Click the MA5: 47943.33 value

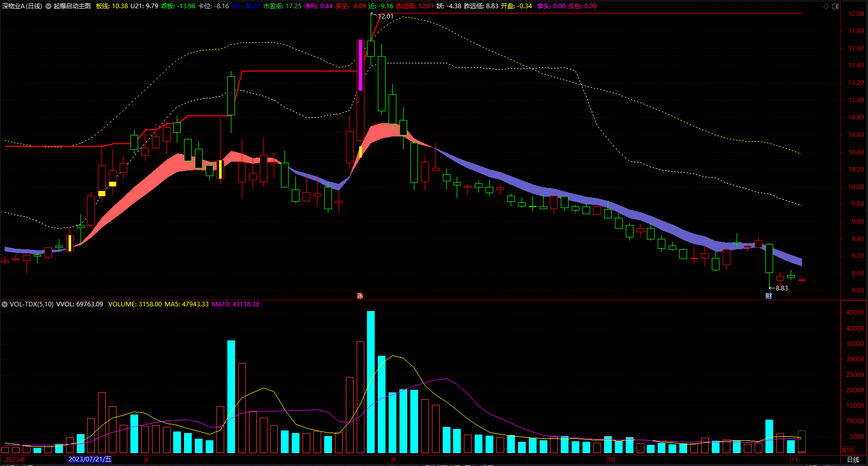187,304
